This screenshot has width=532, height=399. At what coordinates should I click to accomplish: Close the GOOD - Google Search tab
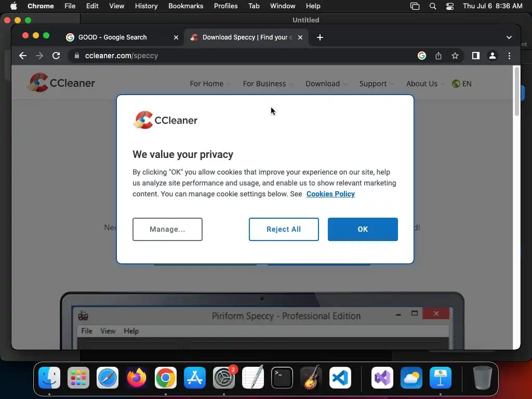[176, 37]
